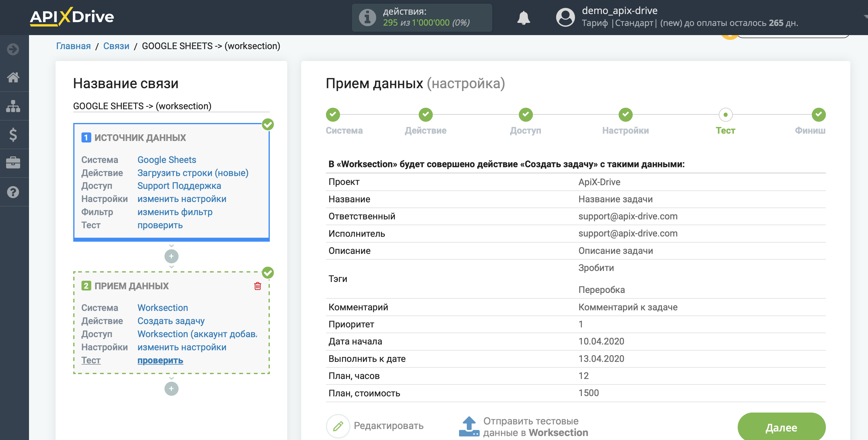Click the support@apix-drive.com value in the Ответственный row
The width and height of the screenshot is (868, 440).
(628, 216)
